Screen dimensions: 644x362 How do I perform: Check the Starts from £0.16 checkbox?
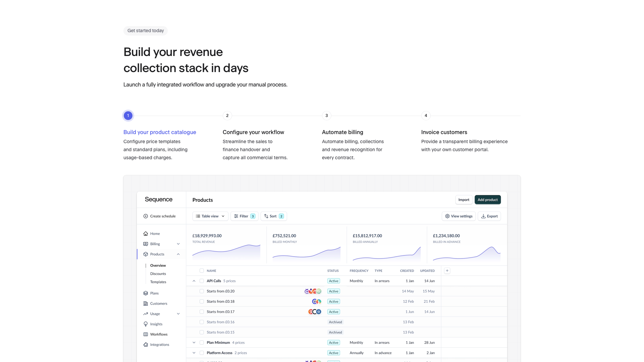(x=202, y=322)
